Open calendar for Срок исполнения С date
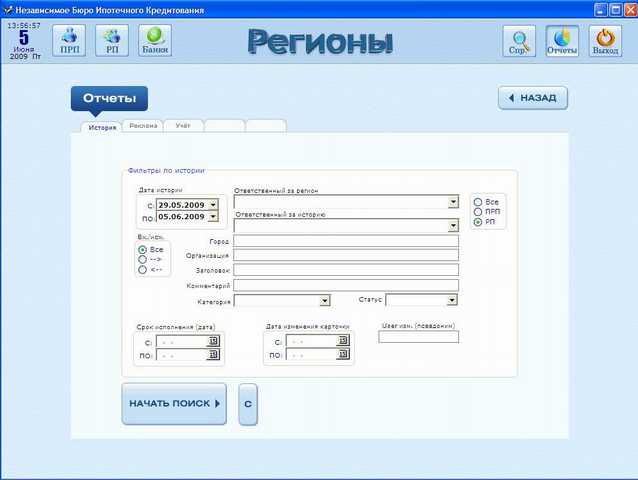 click(x=214, y=341)
